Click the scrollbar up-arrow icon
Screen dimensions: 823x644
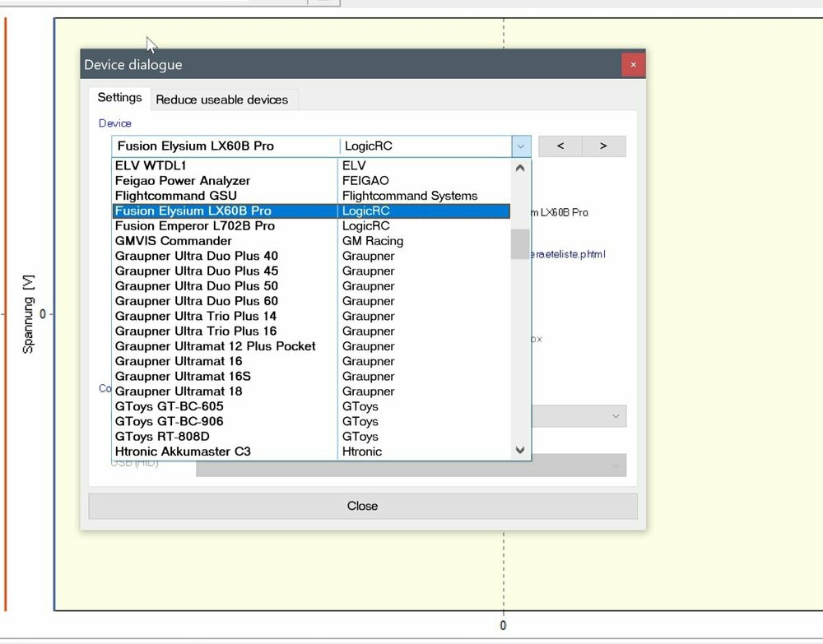coord(520,168)
